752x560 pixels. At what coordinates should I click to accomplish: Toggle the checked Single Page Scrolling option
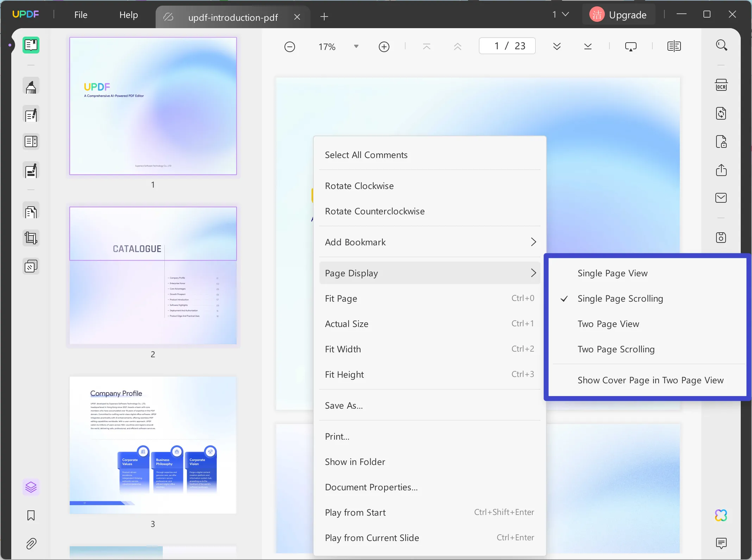pyautogui.click(x=620, y=299)
